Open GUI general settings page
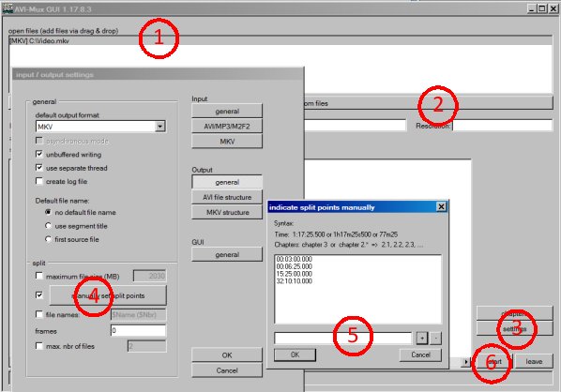The height and width of the screenshot is (392, 561). tap(227, 255)
